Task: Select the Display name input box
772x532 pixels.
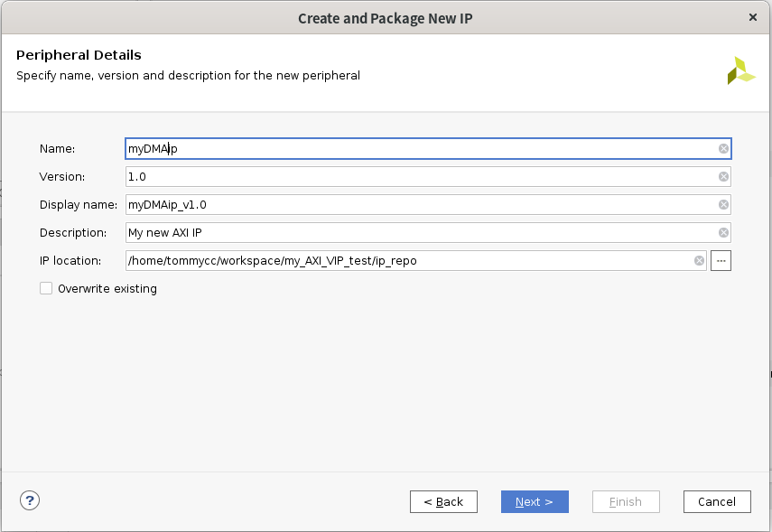Action: tap(415, 205)
